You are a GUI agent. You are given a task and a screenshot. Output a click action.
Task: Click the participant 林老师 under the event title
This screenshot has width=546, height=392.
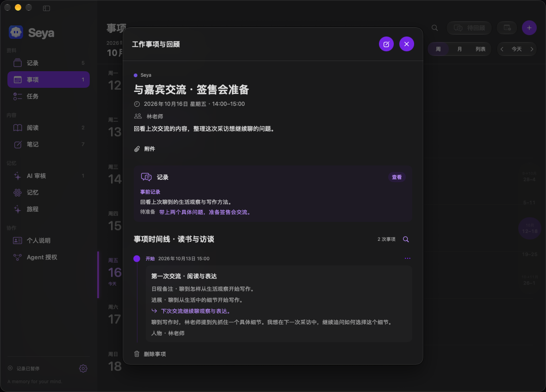coord(155,116)
